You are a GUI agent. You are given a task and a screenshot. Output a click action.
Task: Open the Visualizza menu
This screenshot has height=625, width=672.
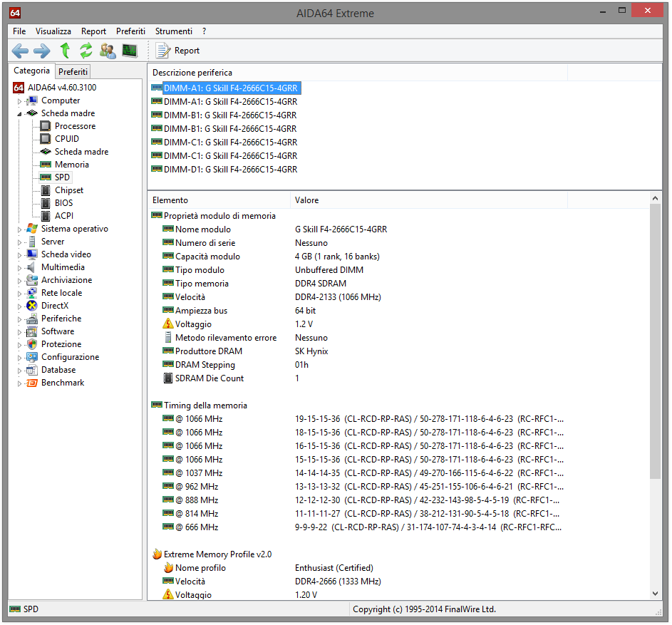[x=53, y=31]
